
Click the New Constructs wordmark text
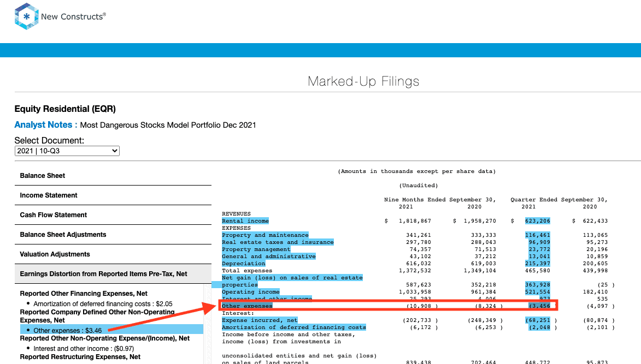click(73, 17)
